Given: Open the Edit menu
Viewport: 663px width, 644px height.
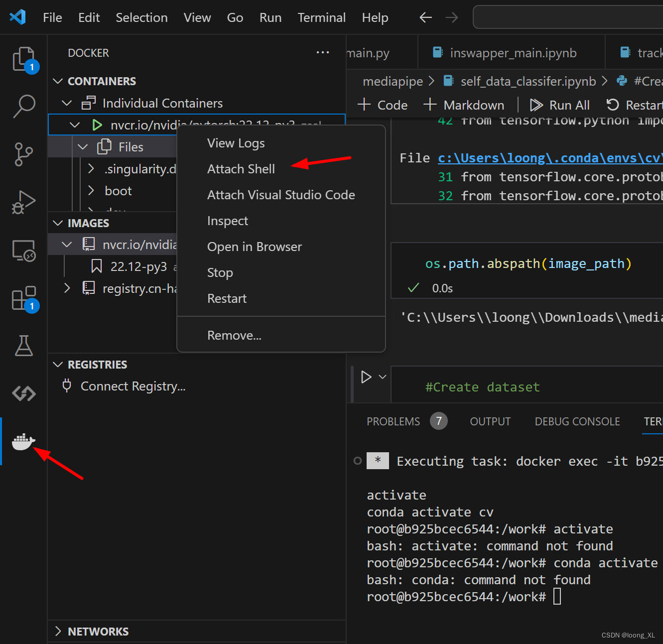Looking at the screenshot, I should click(x=89, y=17).
